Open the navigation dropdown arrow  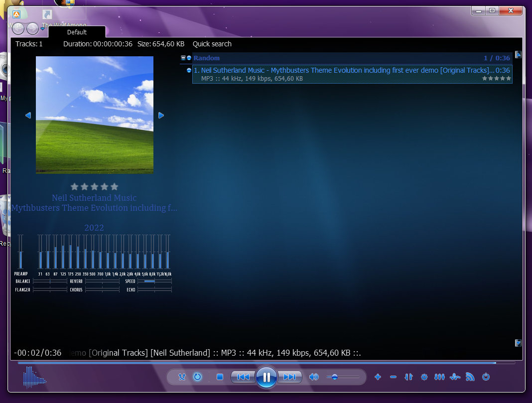(43, 29)
